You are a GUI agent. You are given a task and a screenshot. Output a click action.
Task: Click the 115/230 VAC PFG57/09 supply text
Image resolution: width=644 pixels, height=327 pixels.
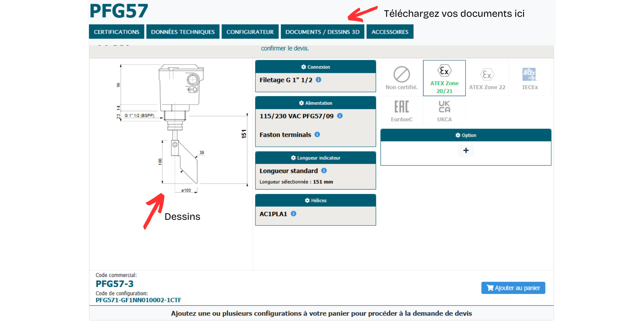point(296,116)
